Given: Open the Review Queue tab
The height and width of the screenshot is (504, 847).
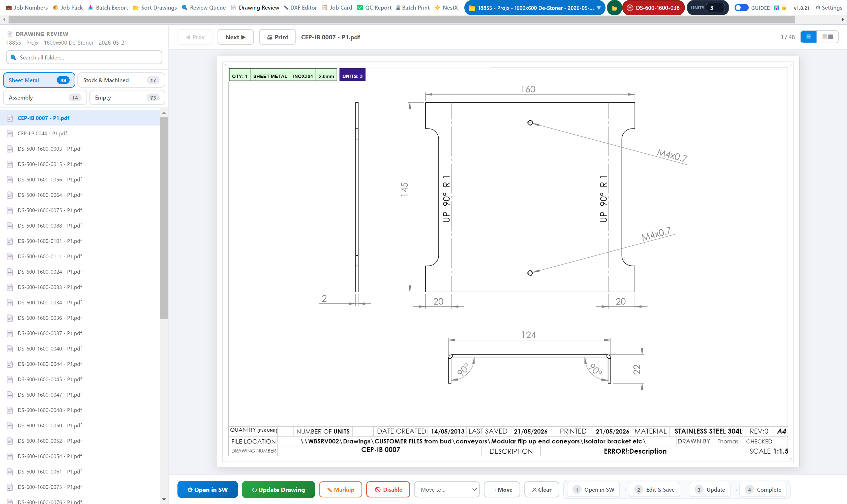Looking at the screenshot, I should (x=203, y=8).
